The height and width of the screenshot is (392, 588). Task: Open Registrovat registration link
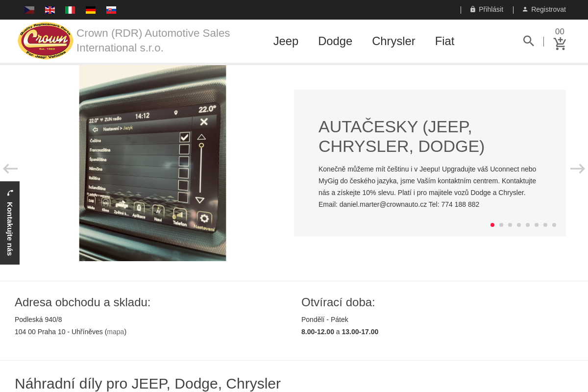pos(544,9)
